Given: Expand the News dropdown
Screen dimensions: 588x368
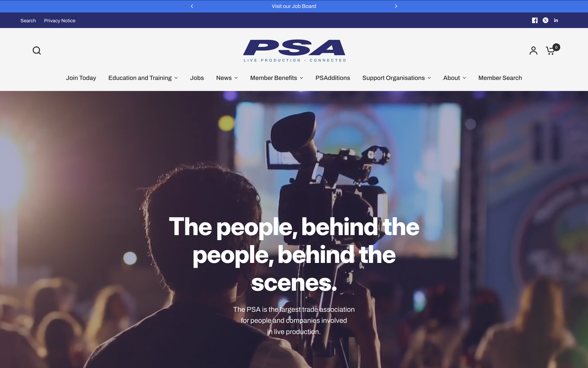Looking at the screenshot, I should (x=227, y=78).
